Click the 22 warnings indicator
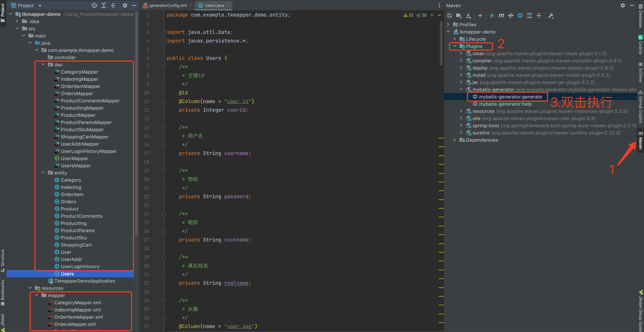Image resolution: width=644 pixels, height=332 pixels. click(408, 15)
